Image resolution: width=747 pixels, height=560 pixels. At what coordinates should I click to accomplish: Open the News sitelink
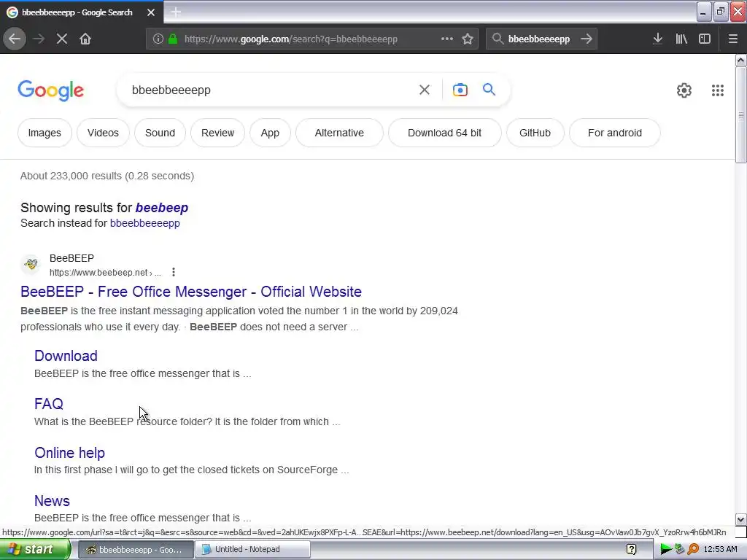click(x=52, y=501)
